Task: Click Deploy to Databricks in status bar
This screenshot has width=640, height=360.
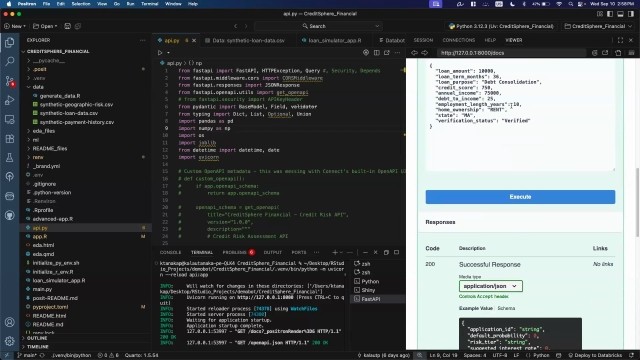Action: (595, 356)
